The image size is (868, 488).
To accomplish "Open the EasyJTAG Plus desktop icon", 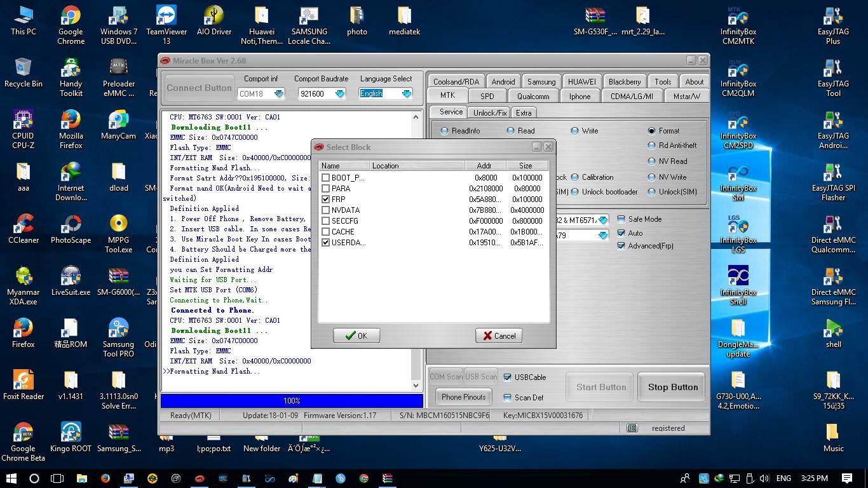I will point(833,26).
